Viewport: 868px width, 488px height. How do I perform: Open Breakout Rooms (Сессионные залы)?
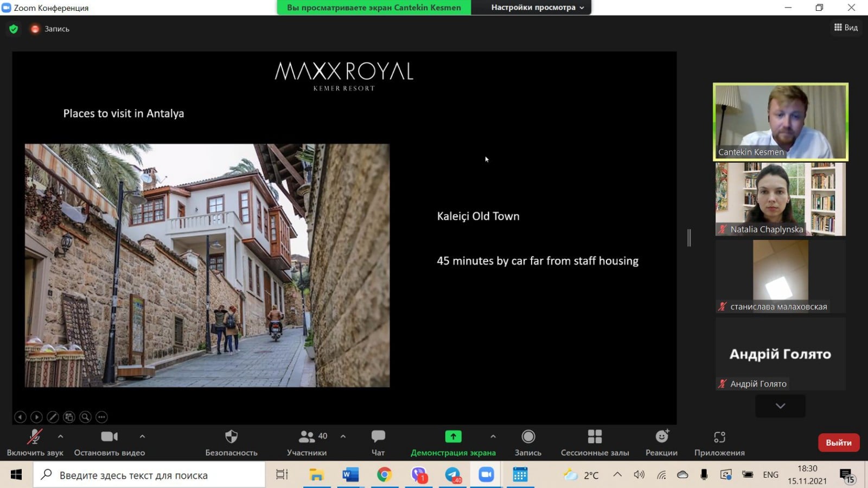(595, 437)
